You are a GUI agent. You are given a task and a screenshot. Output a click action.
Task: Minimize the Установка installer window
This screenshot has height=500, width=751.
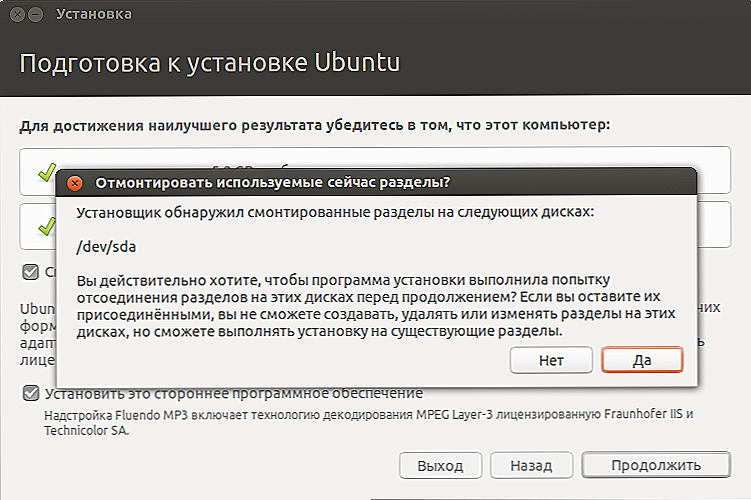35,15
